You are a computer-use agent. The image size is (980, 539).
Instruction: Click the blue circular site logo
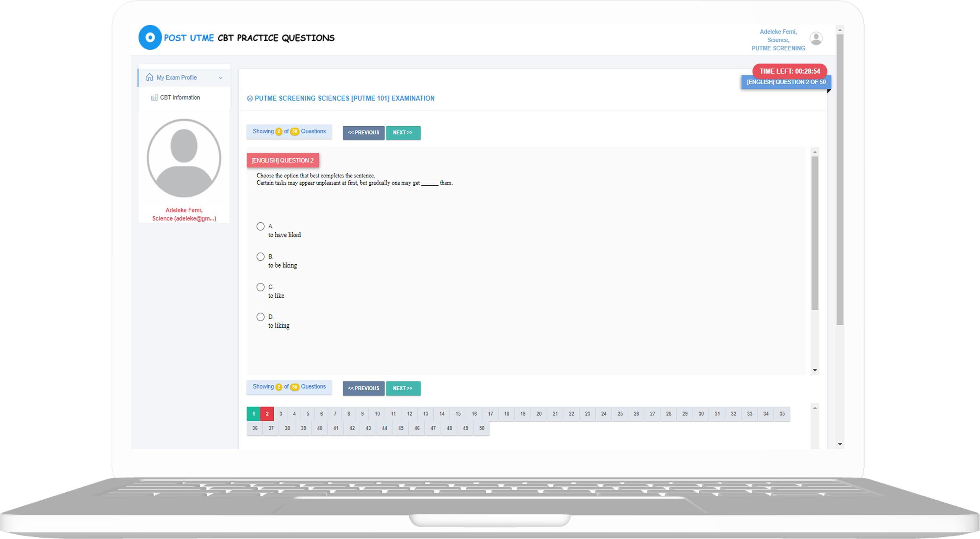point(150,38)
